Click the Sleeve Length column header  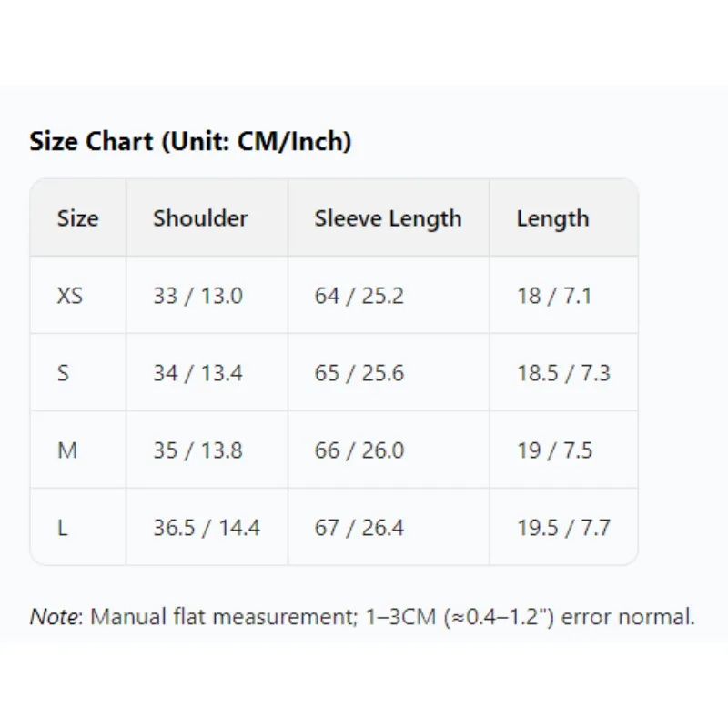click(x=388, y=218)
